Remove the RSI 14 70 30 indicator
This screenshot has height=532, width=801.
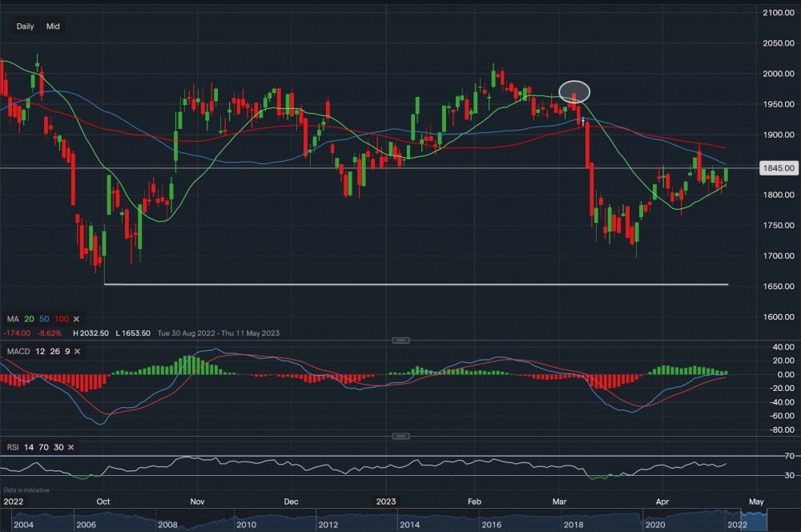click(70, 447)
